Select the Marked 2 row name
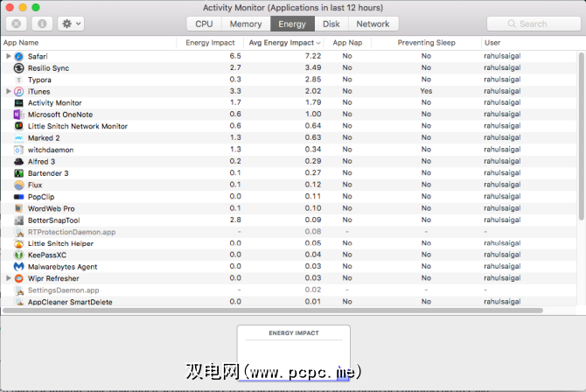Image resolution: width=586 pixels, height=392 pixels. point(44,138)
